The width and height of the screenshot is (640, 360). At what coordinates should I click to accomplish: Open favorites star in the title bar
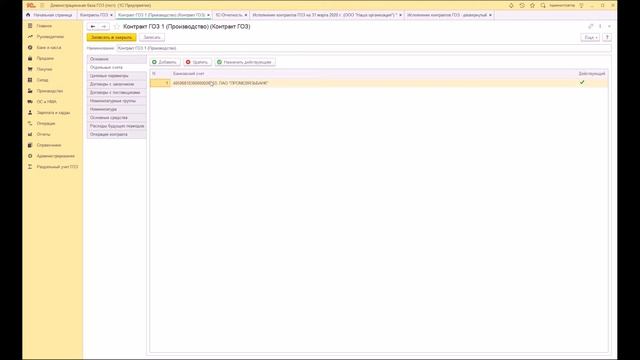[x=532, y=5]
